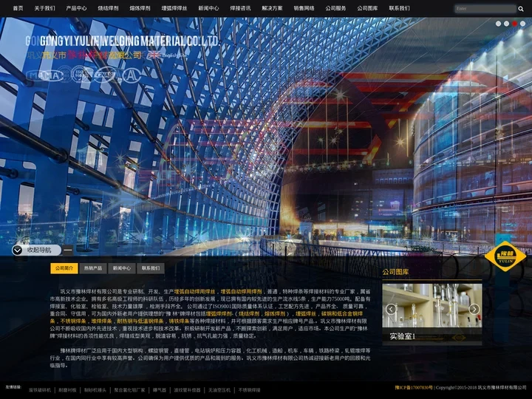The width and height of the screenshot is (532, 399).
Task: Click the 实验室1 gallery thumbnail image
Action: point(432,306)
